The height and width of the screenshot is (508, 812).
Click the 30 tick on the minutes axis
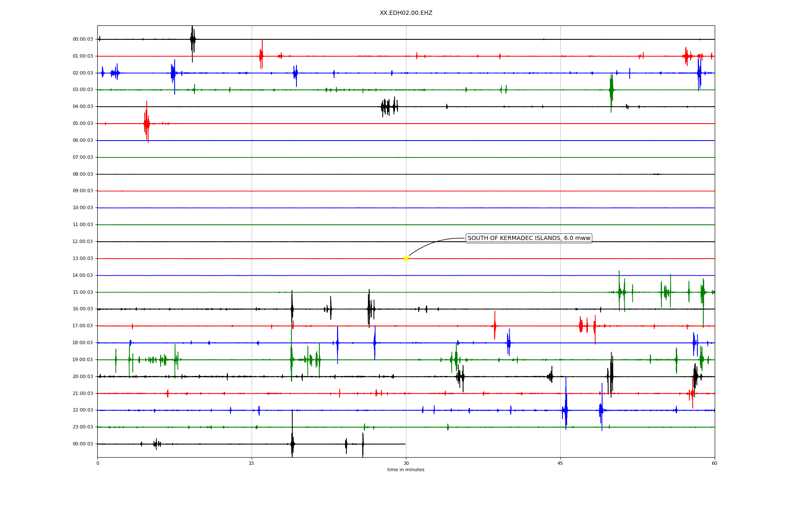click(x=406, y=463)
